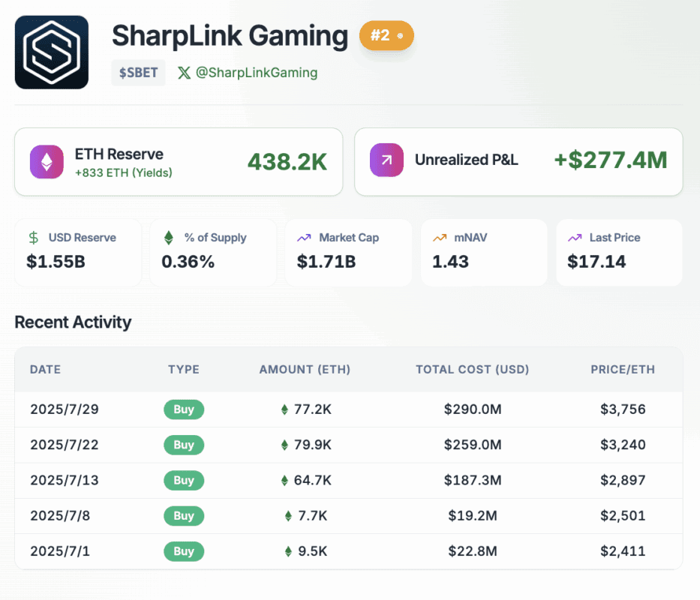Select the 2025/7/22 date cell

pos(65,445)
